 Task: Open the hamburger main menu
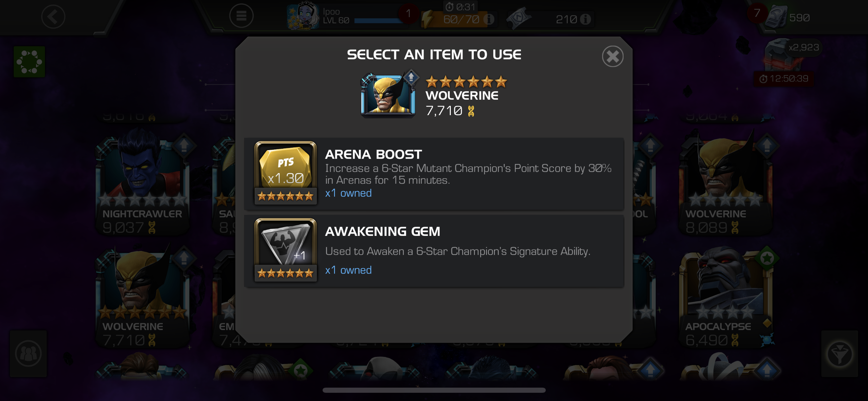(x=241, y=16)
